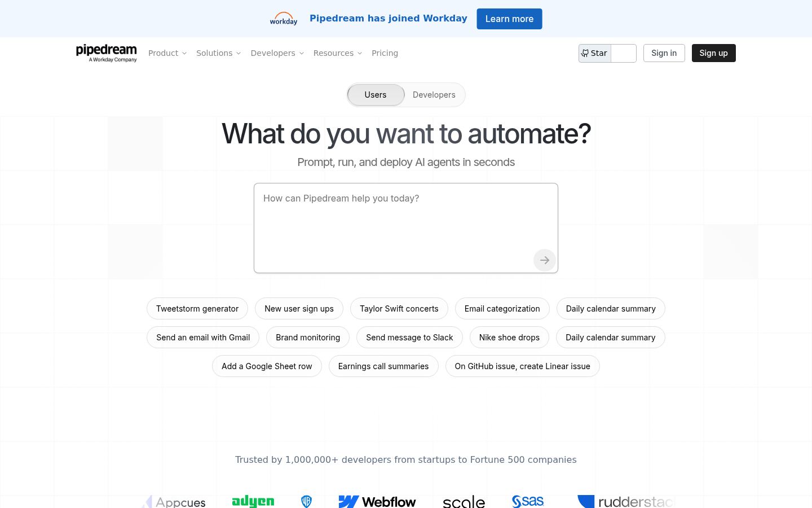Click the 'Prompt, run, and deploy AI agents' subtitle
The width and height of the screenshot is (812, 508).
pos(406,163)
